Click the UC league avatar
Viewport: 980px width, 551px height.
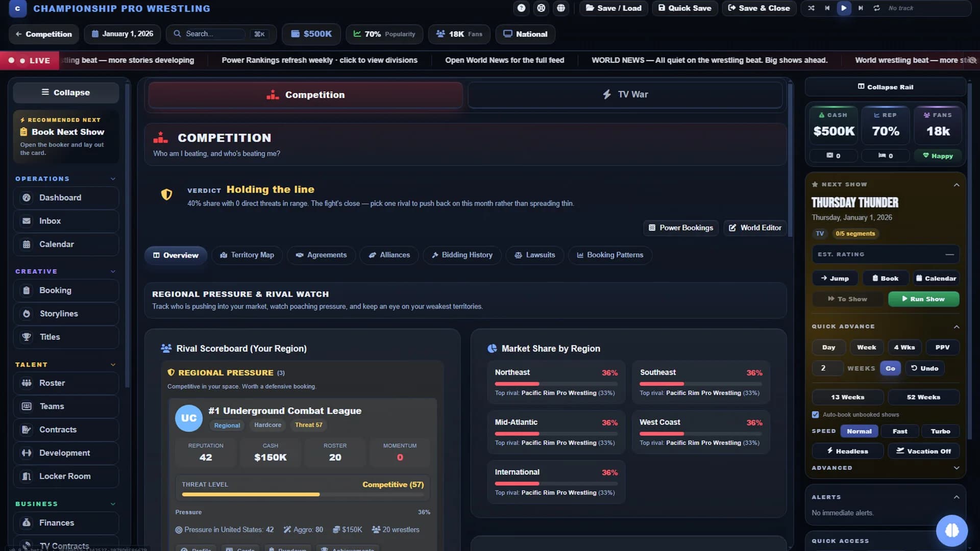(x=189, y=418)
